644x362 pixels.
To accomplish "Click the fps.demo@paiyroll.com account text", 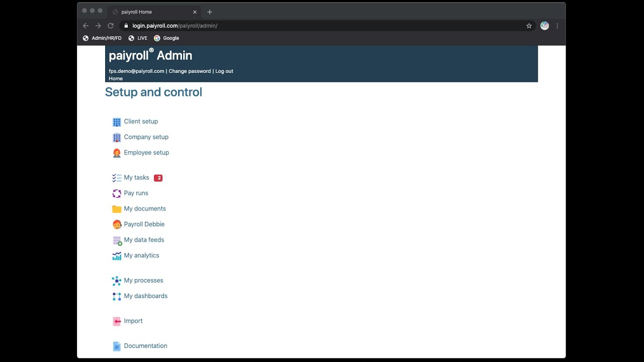I will click(x=136, y=71).
